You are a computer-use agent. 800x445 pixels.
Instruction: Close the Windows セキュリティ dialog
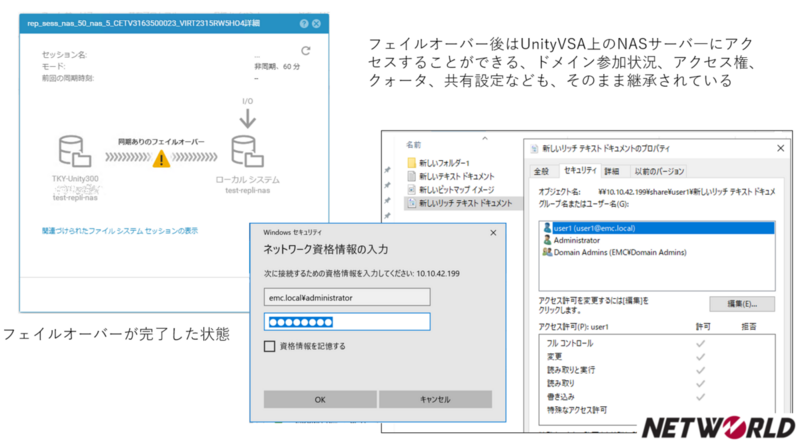click(493, 233)
